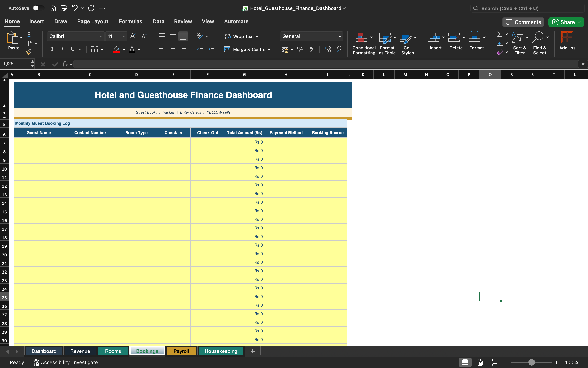Open the Share button dropdown arrow
The width and height of the screenshot is (588, 368).
pyautogui.click(x=579, y=22)
